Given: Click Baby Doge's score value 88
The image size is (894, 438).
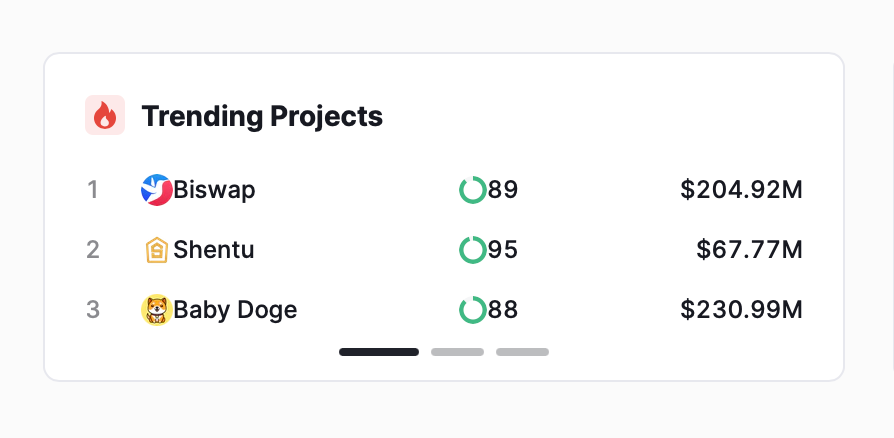Looking at the screenshot, I should [503, 310].
